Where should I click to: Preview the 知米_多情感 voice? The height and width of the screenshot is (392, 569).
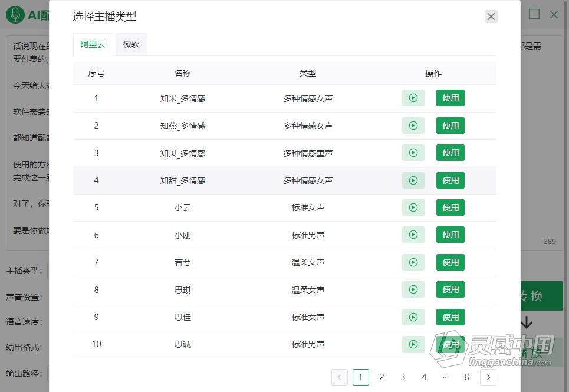pos(413,98)
